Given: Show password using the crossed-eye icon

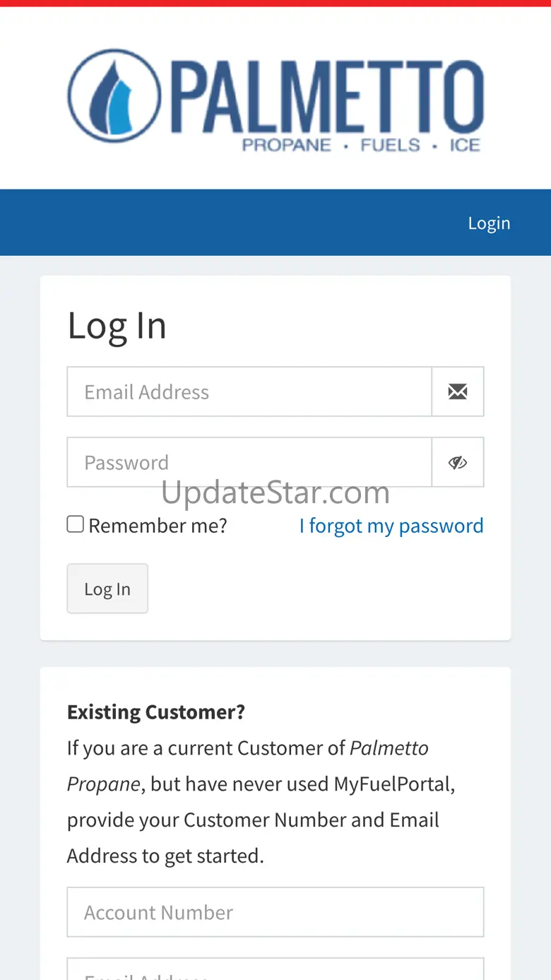Looking at the screenshot, I should tap(458, 462).
